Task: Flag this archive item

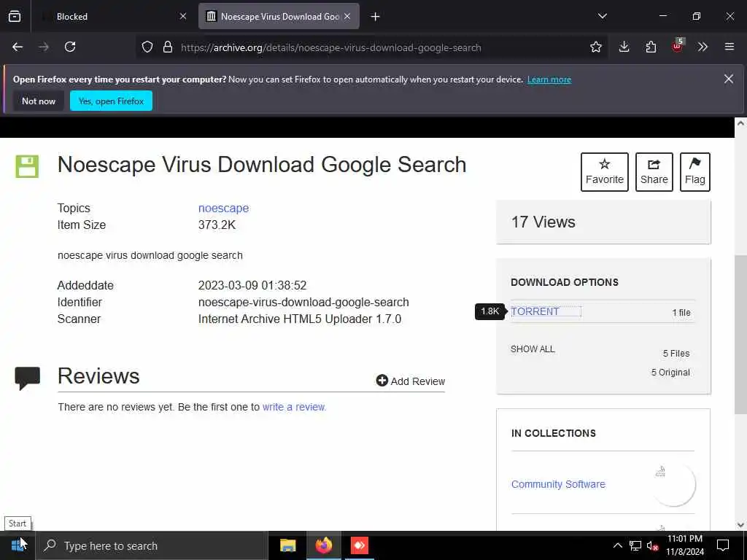Action: coord(694,172)
